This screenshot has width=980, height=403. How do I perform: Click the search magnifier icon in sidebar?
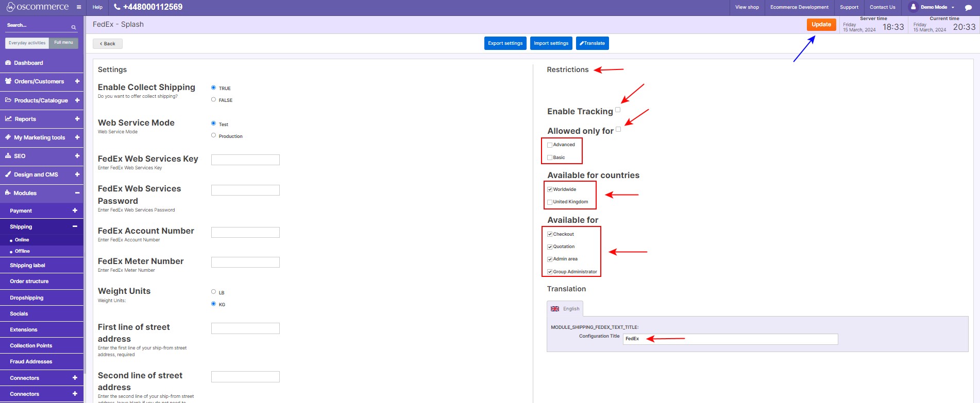pyautogui.click(x=74, y=27)
